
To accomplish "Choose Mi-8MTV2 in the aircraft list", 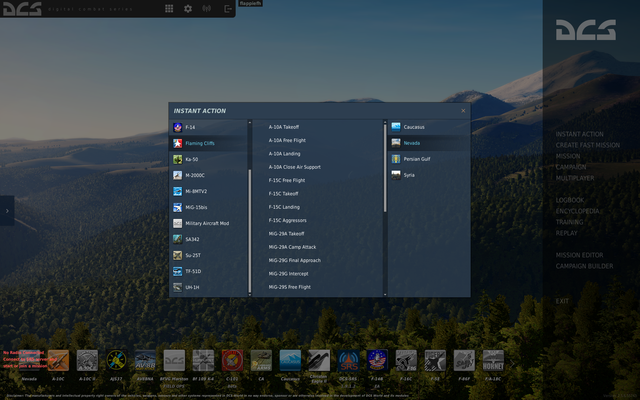I will [208, 191].
